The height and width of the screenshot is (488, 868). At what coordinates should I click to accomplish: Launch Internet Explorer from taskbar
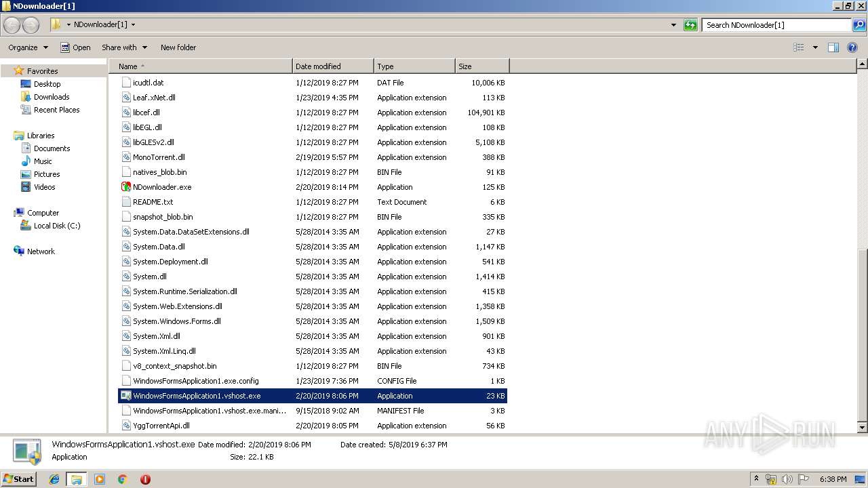(54, 479)
